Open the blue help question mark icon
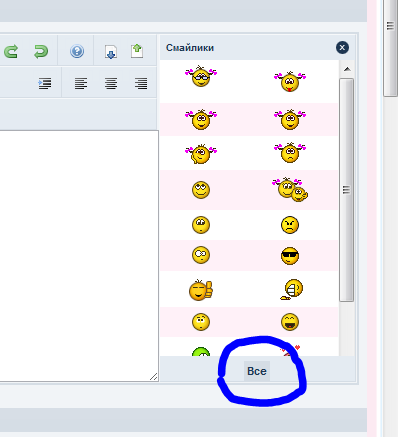Viewport: 398px width, 437px height. coord(77,51)
